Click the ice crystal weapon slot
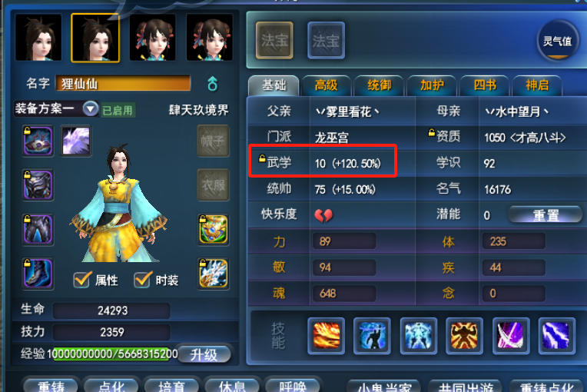 [x=213, y=274]
